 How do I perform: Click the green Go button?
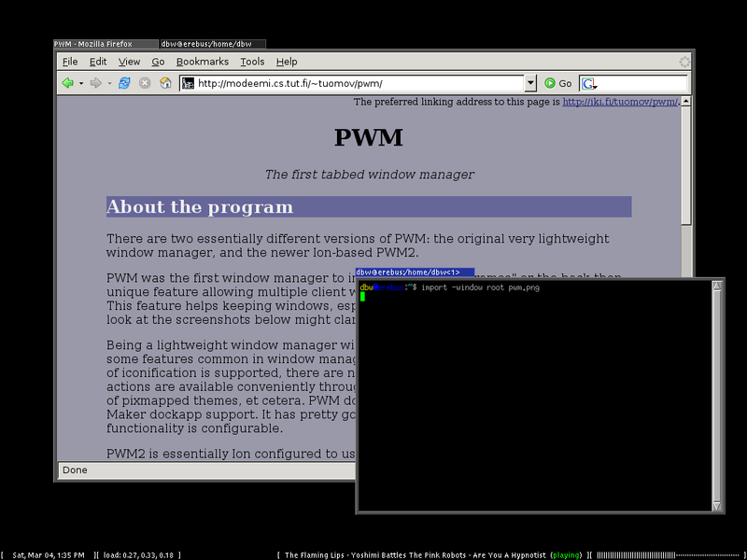click(557, 83)
